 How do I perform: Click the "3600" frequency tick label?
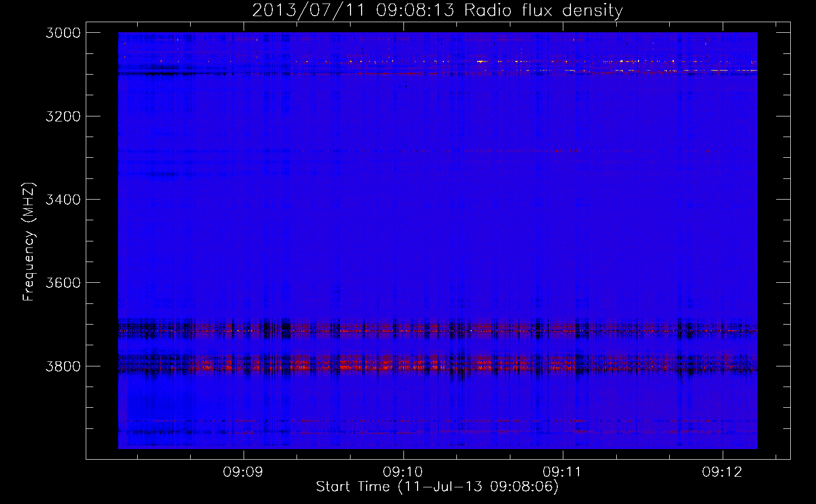[x=63, y=283]
